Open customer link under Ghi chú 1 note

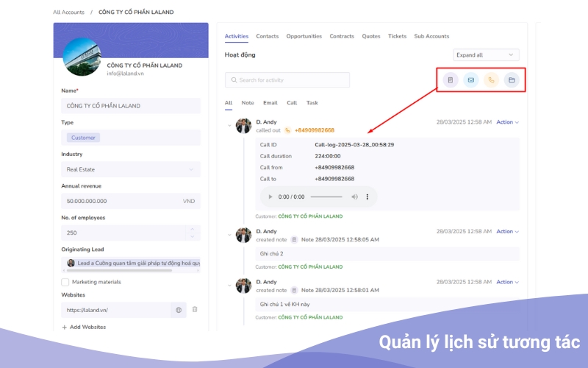(310, 317)
